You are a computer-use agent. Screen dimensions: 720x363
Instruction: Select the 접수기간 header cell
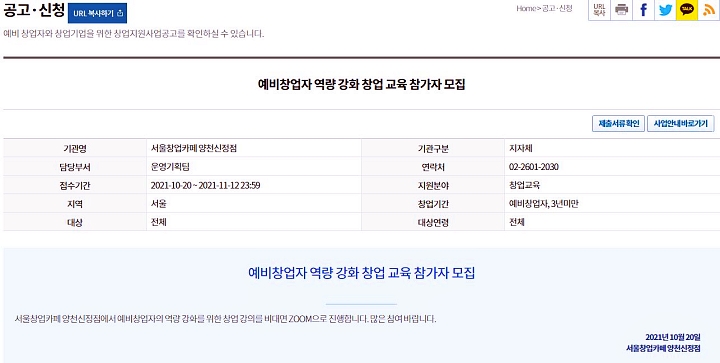pos(75,185)
